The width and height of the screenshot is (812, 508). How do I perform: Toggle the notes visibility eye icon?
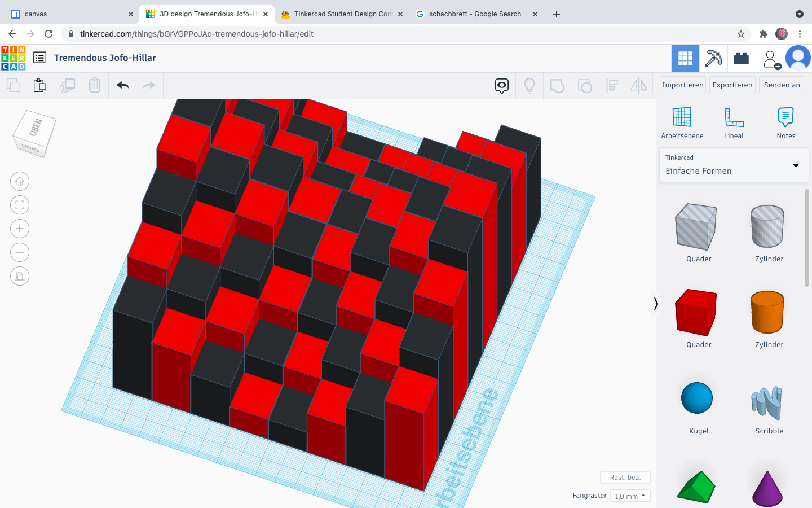[502, 86]
